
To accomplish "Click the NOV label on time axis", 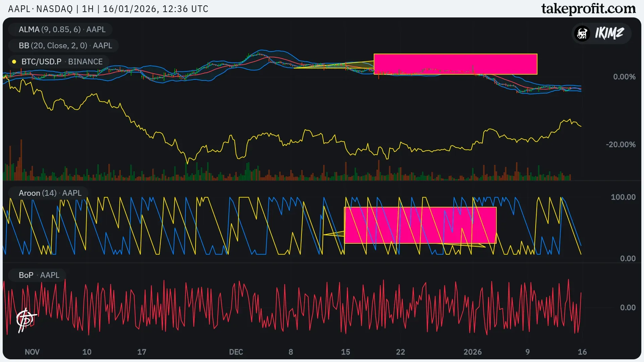I will tap(32, 352).
